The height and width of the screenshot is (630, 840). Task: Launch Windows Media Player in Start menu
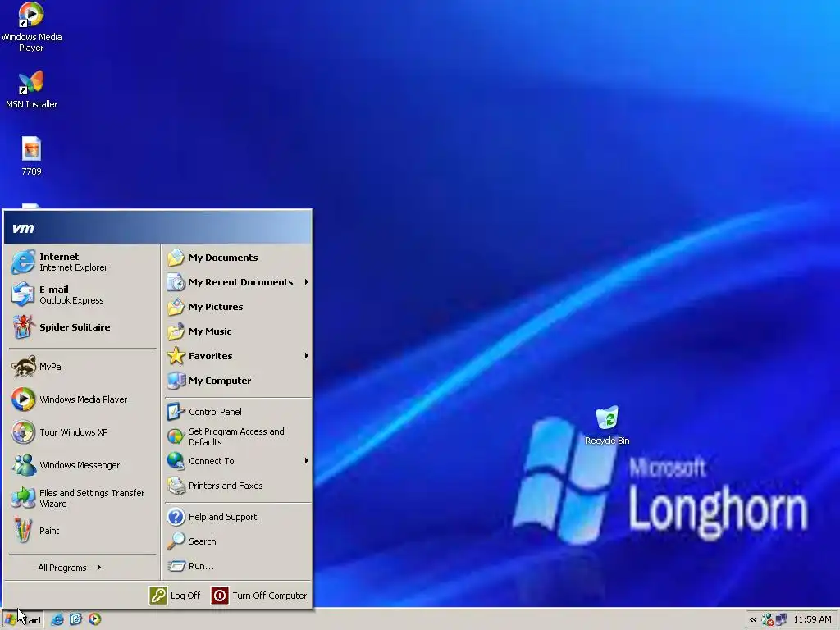pyautogui.click(x=23, y=399)
